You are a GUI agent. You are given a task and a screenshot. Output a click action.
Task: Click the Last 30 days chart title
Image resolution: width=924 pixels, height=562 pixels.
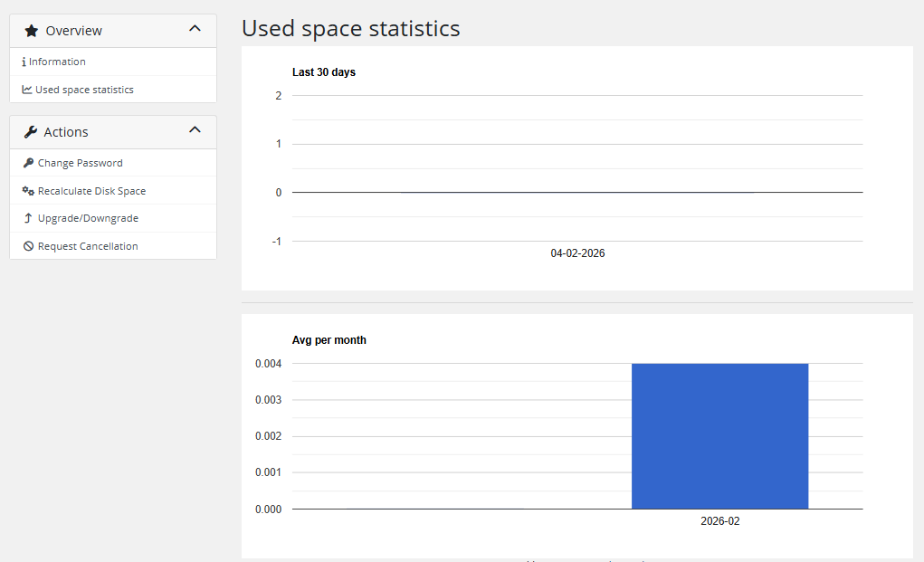324,72
